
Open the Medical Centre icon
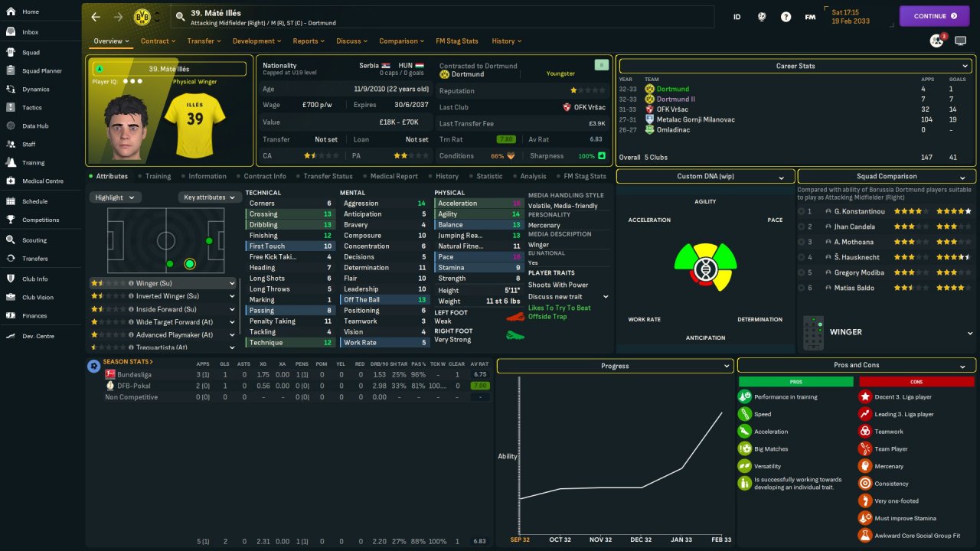click(11, 181)
